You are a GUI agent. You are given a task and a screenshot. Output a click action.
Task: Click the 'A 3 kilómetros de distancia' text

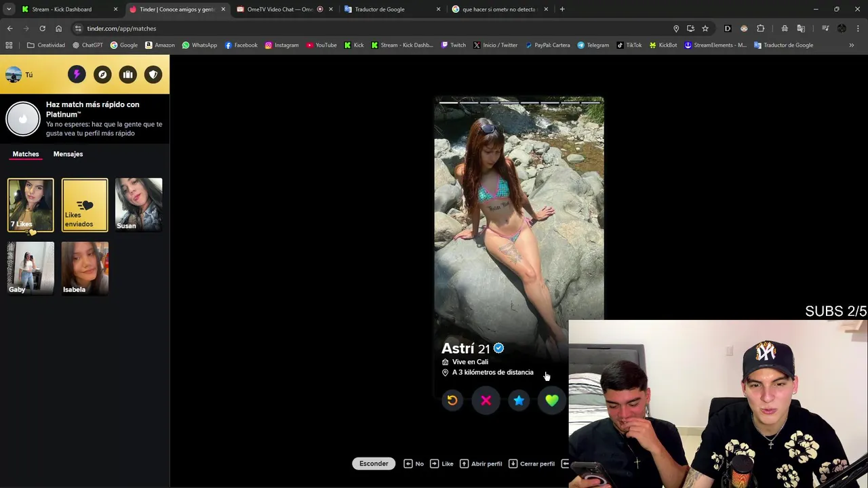point(493,372)
